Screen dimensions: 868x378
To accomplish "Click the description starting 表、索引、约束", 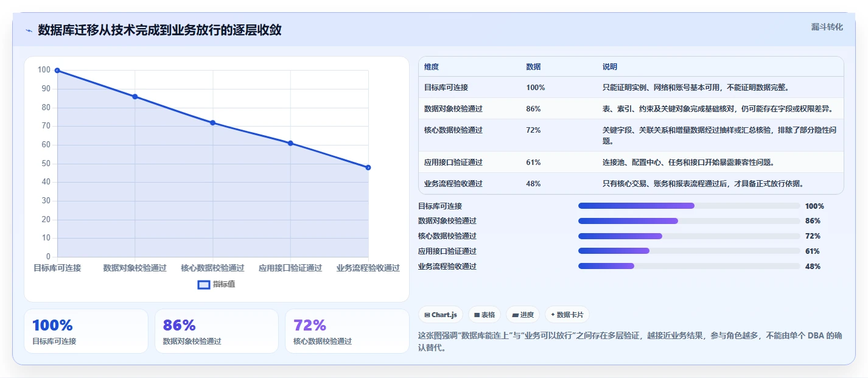I will tap(718, 109).
